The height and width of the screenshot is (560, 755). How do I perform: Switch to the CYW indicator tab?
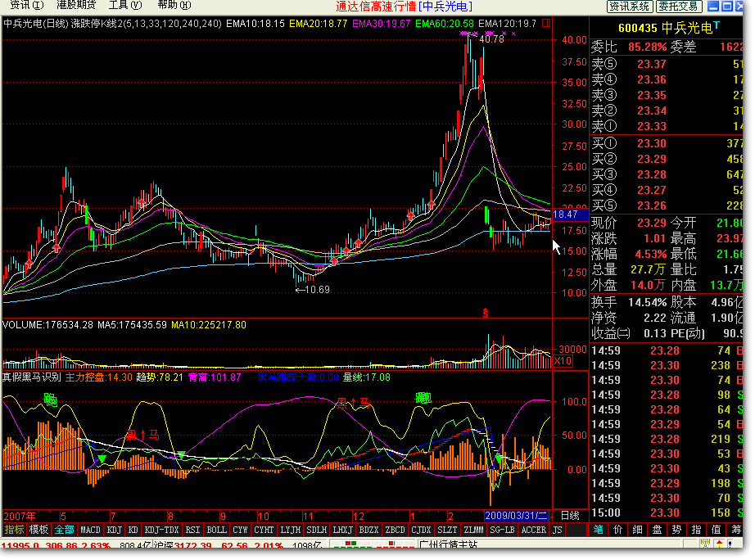coord(240,530)
